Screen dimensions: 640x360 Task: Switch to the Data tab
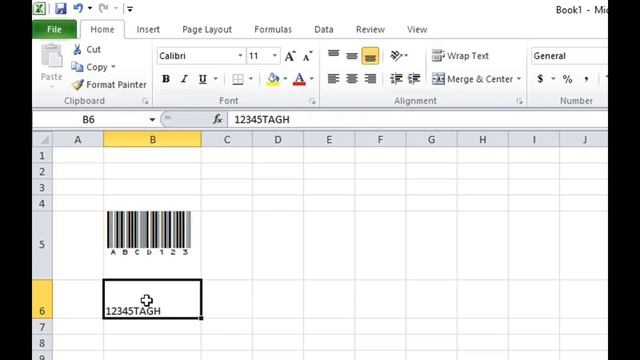(324, 29)
